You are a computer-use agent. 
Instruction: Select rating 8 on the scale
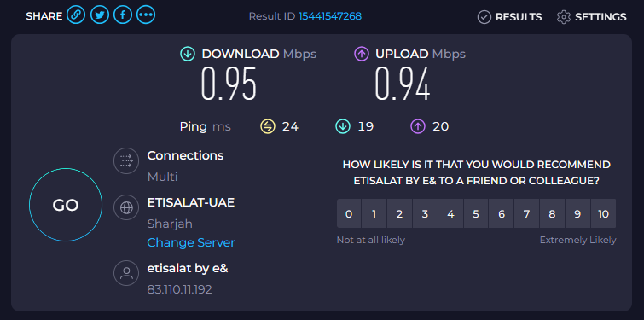tap(552, 213)
